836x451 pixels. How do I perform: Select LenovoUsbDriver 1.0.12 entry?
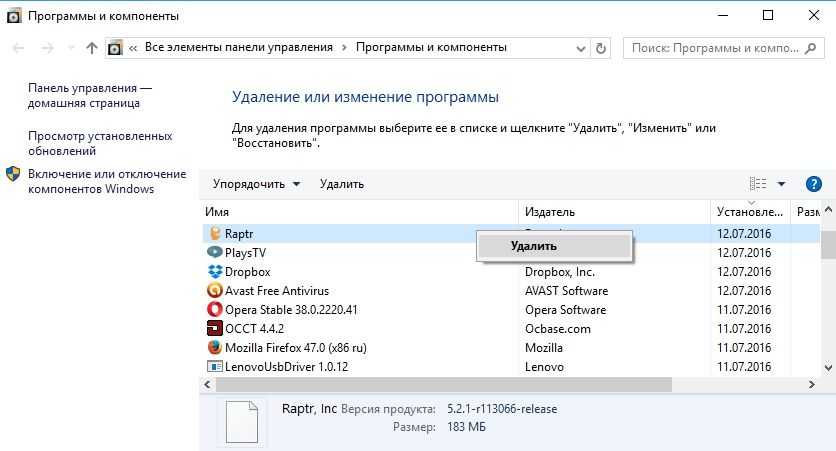[x=286, y=367]
